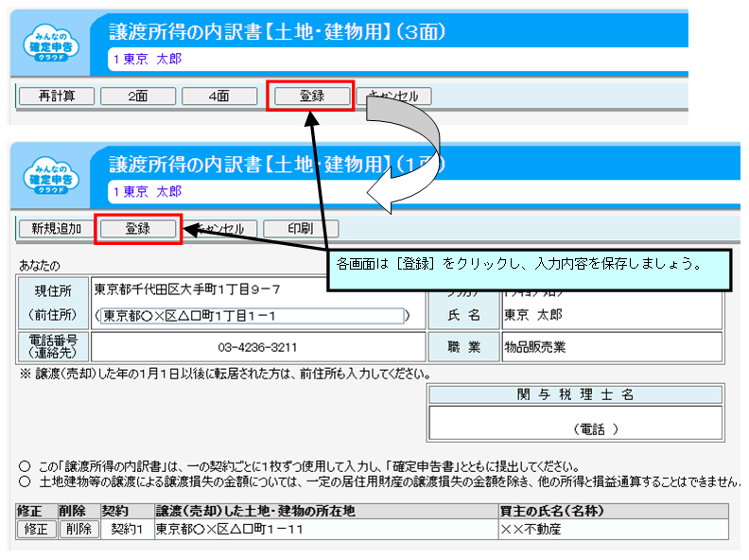Click the 関与税理士名 entry box
749x560 pixels.
pyautogui.click(x=576, y=423)
